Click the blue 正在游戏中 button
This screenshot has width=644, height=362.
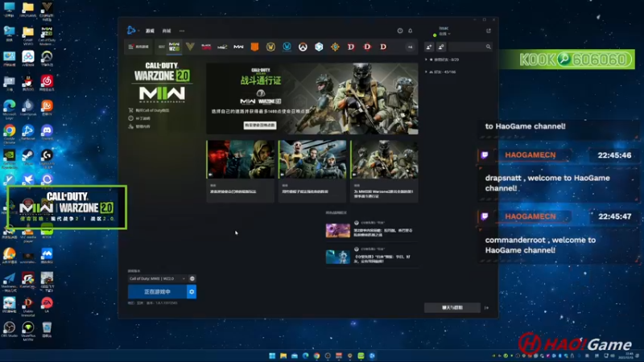[157, 292]
